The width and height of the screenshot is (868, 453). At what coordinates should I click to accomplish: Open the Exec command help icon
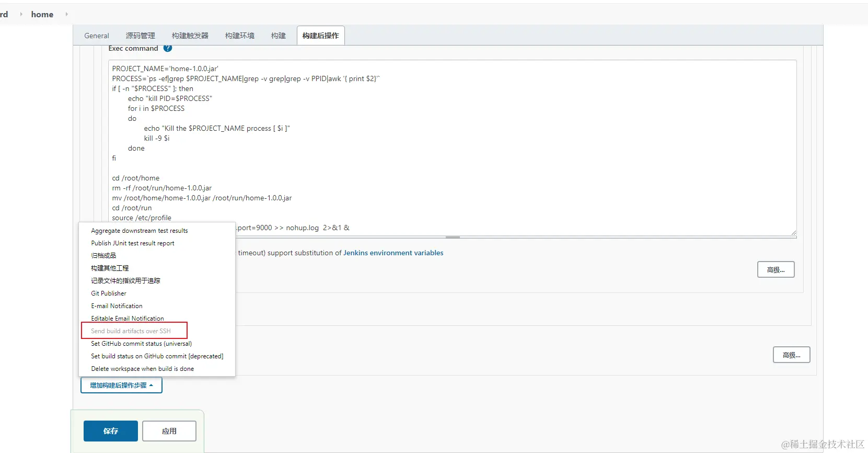tap(168, 48)
